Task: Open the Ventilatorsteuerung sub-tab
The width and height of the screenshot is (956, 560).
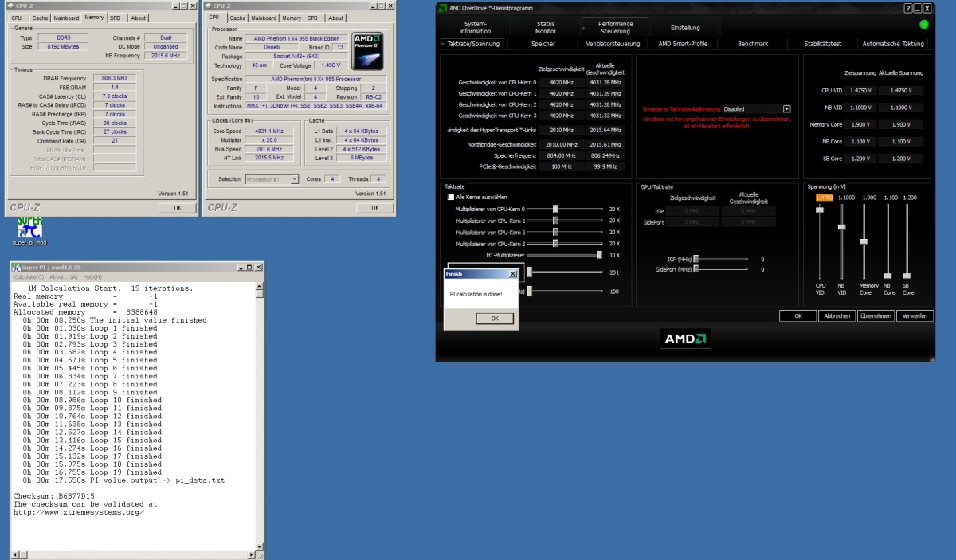Action: pos(613,44)
